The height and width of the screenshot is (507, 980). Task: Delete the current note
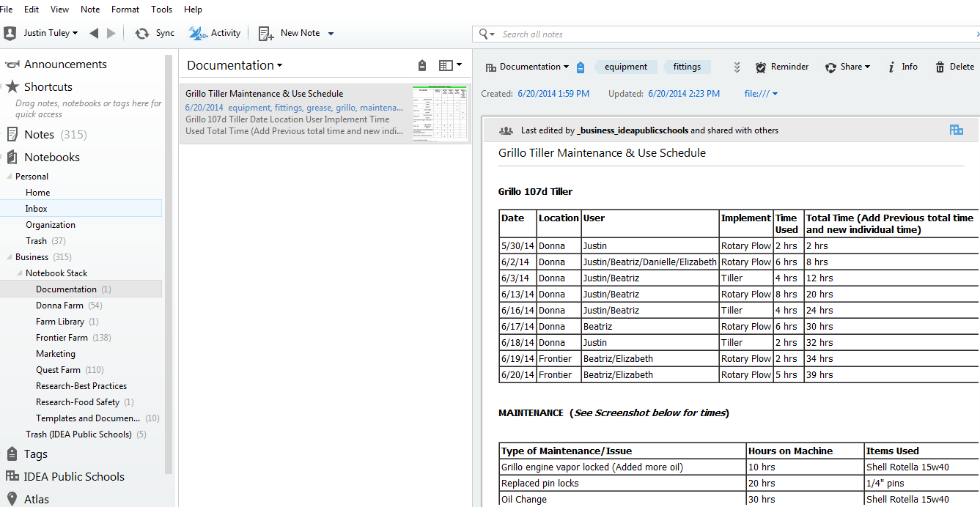click(954, 67)
